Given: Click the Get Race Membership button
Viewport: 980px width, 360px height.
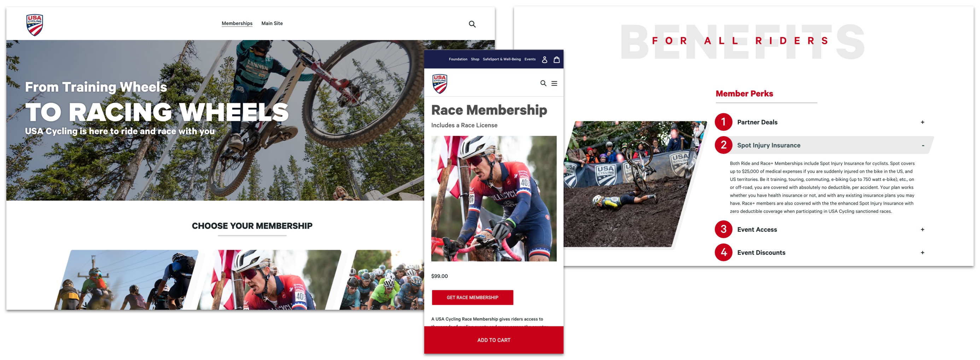Looking at the screenshot, I should [x=472, y=297].
